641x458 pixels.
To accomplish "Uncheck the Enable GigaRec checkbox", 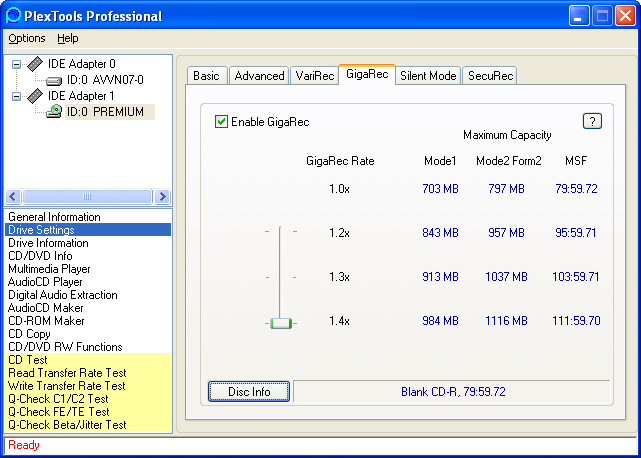I will (x=221, y=121).
